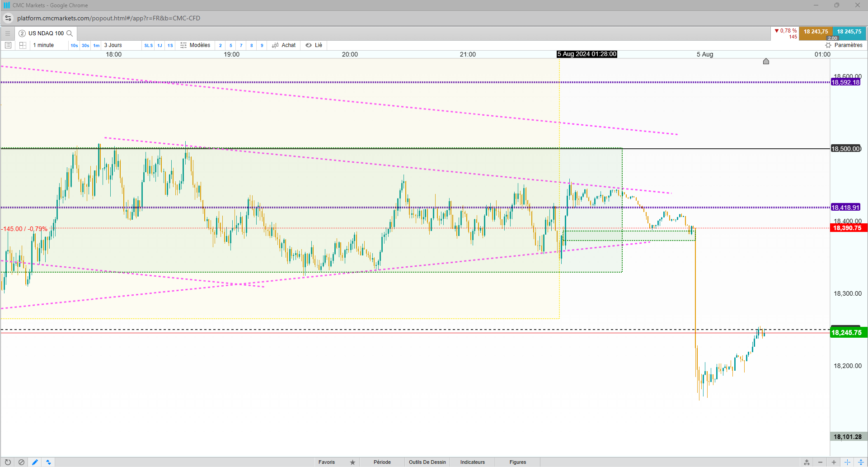Image resolution: width=868 pixels, height=467 pixels.
Task: Open the Indicateurs tab
Action: [473, 462]
